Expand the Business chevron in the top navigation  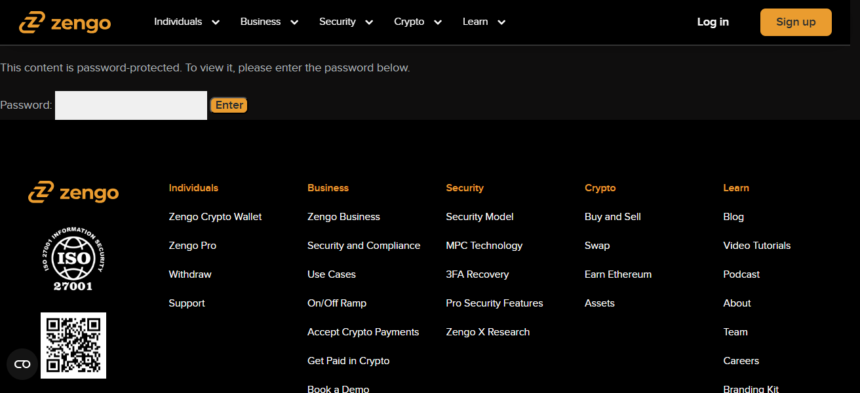(294, 22)
